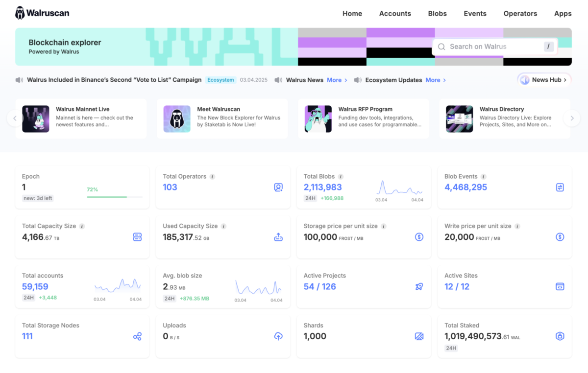Navigate to Operators page

click(x=520, y=14)
